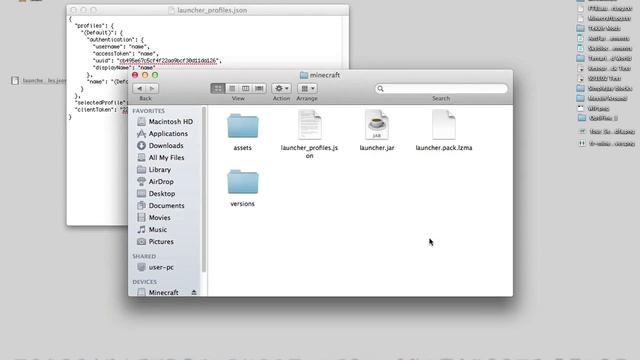Image resolution: width=640 pixels, height=360 pixels.
Task: Select Music in the sidebar
Action: 165,230
